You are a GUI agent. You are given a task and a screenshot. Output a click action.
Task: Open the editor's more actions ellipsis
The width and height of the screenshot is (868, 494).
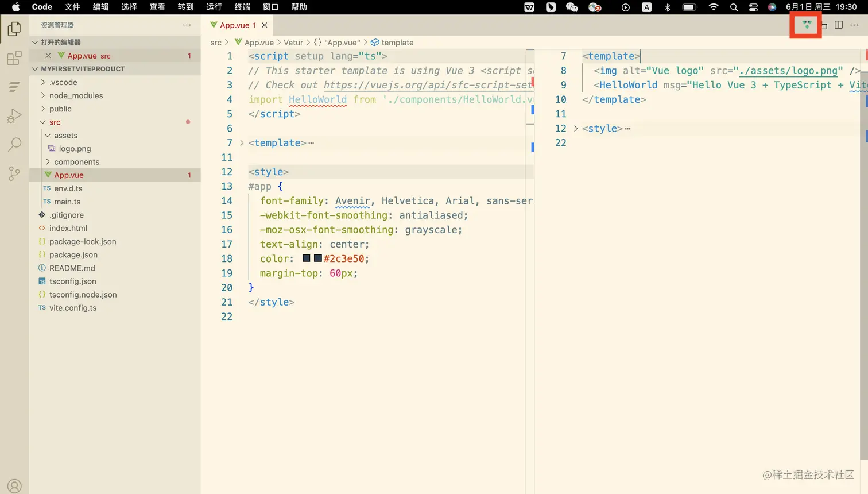854,25
